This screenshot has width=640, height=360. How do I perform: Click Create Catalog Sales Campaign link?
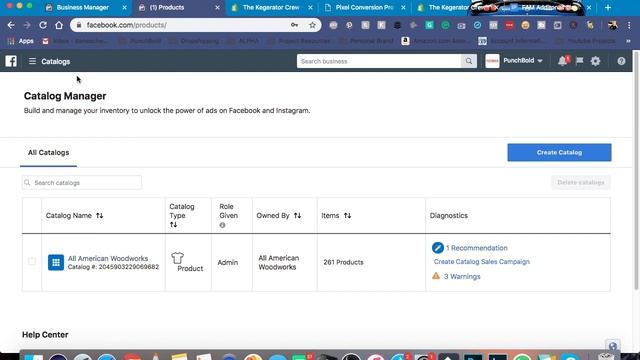tap(482, 262)
